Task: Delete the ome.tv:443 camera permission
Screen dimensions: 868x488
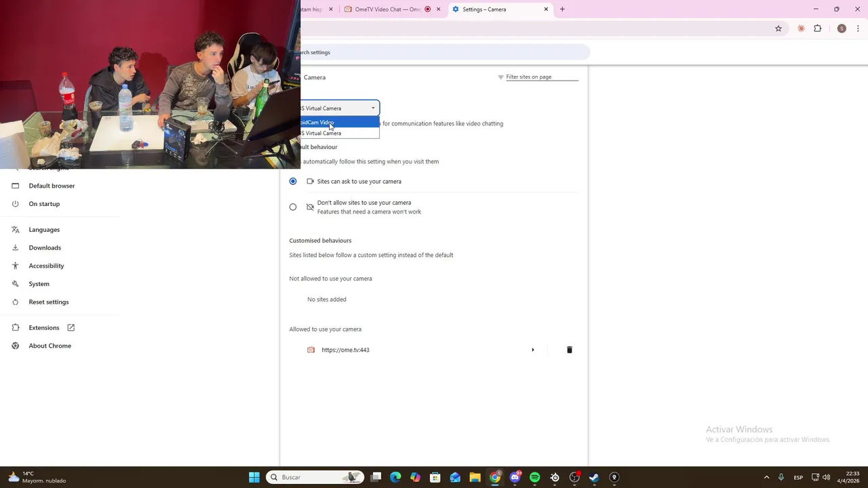Action: pos(570,350)
